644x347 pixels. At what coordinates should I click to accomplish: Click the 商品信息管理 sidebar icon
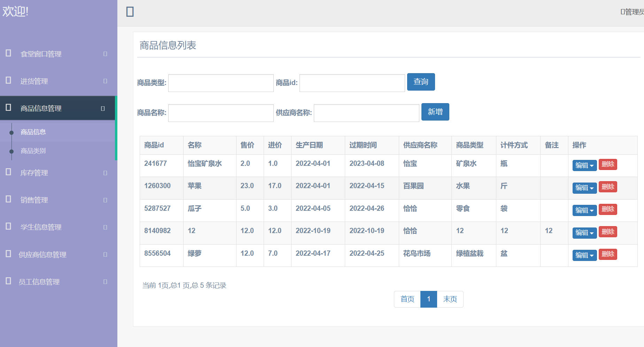pyautogui.click(x=8, y=108)
